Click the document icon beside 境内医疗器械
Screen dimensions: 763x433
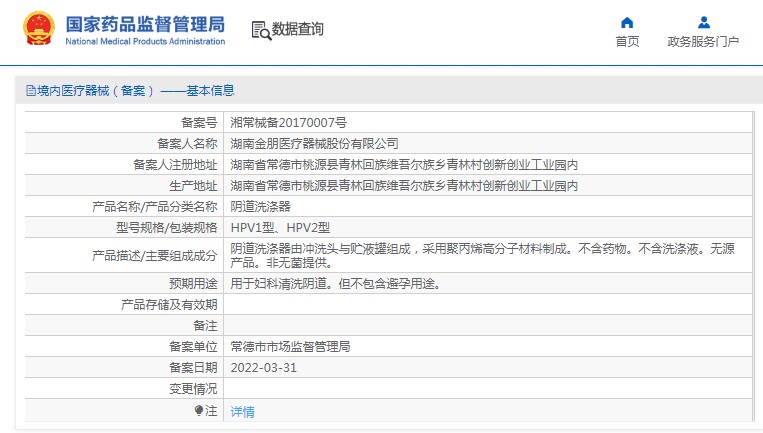31,90
